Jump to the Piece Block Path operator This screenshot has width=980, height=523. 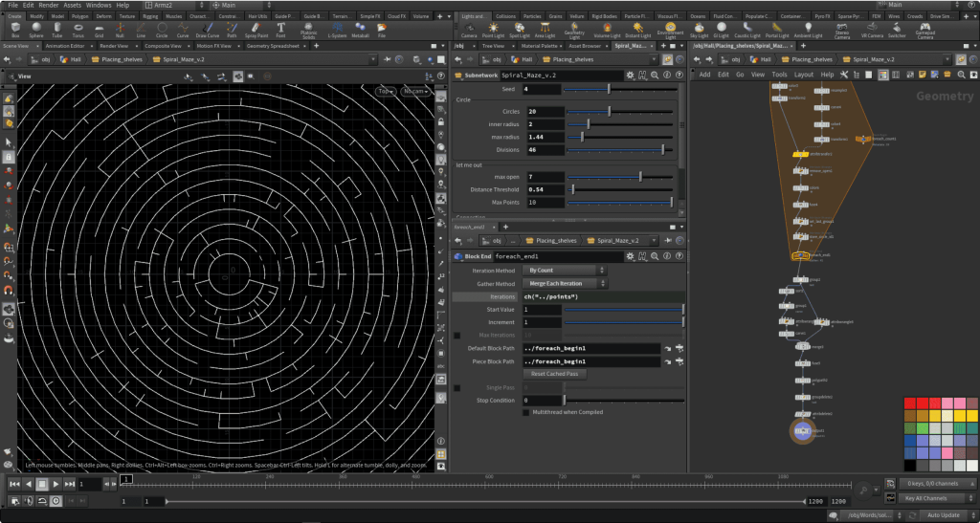(667, 361)
